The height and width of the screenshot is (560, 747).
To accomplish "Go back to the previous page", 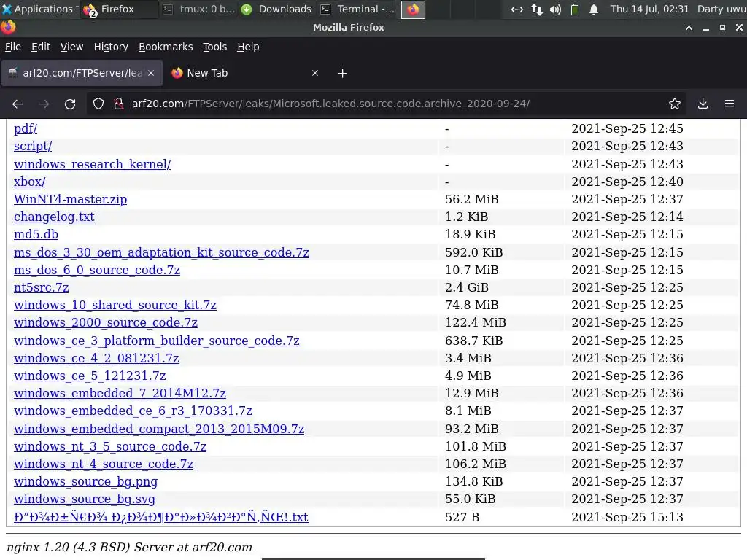I will (x=18, y=104).
